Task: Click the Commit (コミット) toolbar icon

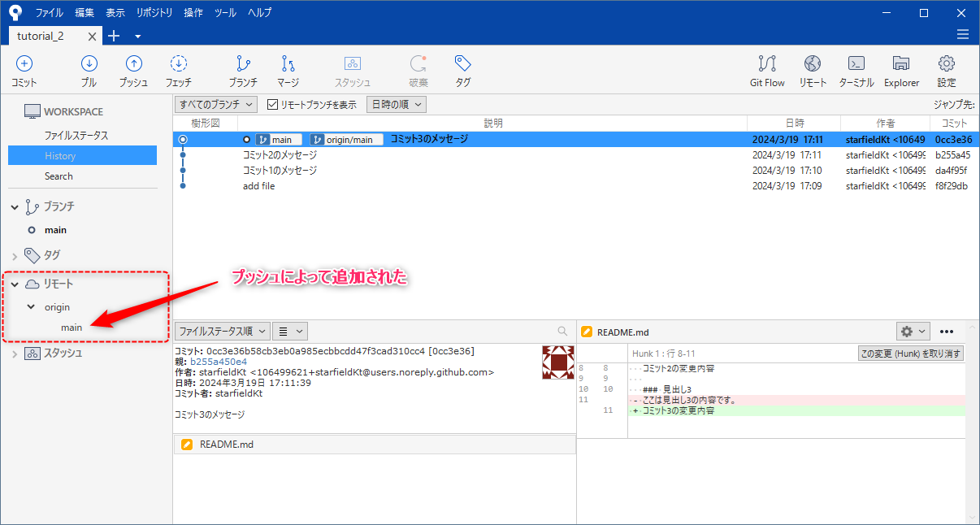Action: (24, 64)
